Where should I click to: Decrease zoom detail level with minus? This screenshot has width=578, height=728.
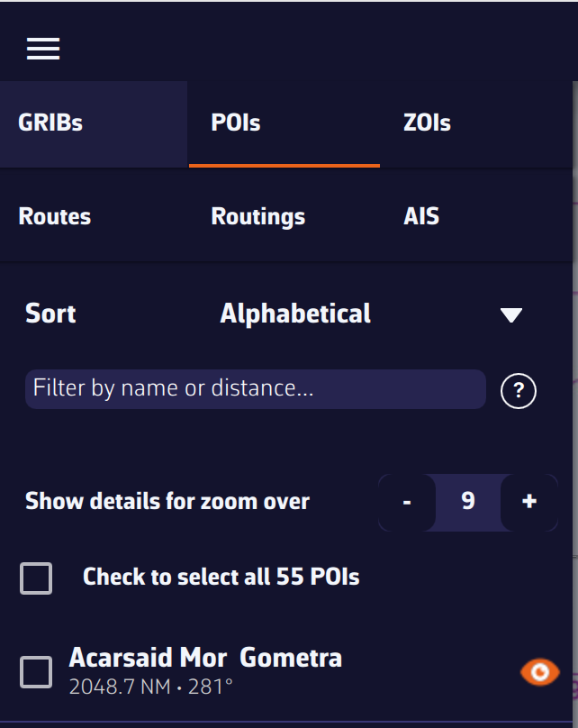(x=407, y=502)
